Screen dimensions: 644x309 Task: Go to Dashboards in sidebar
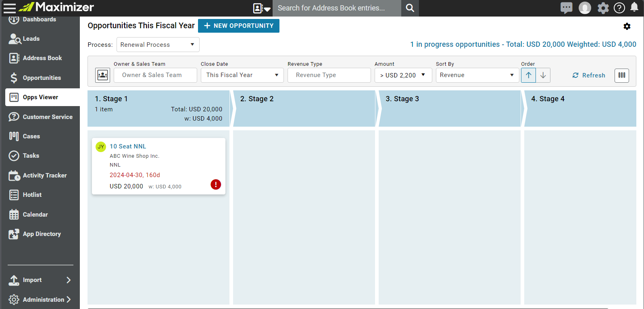pos(40,19)
